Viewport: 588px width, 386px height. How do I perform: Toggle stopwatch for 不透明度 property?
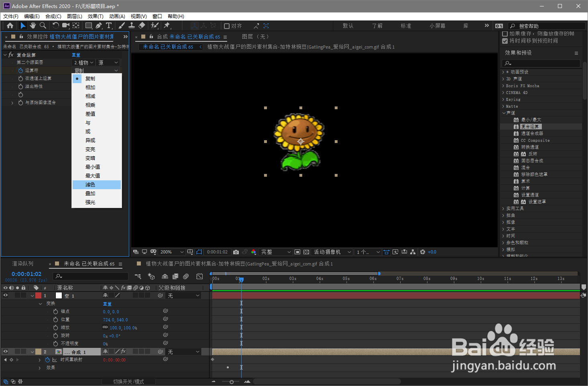(55, 343)
